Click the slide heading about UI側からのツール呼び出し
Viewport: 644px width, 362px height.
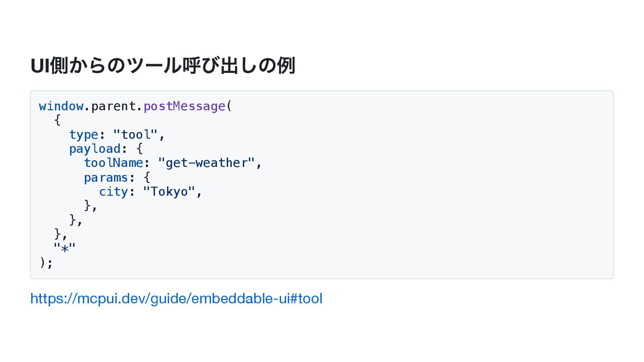[x=163, y=65]
